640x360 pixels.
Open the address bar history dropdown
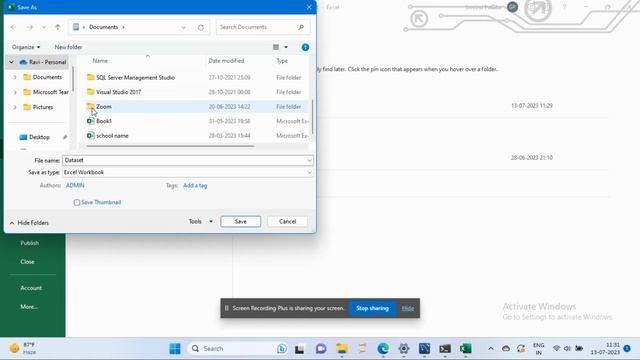click(184, 27)
